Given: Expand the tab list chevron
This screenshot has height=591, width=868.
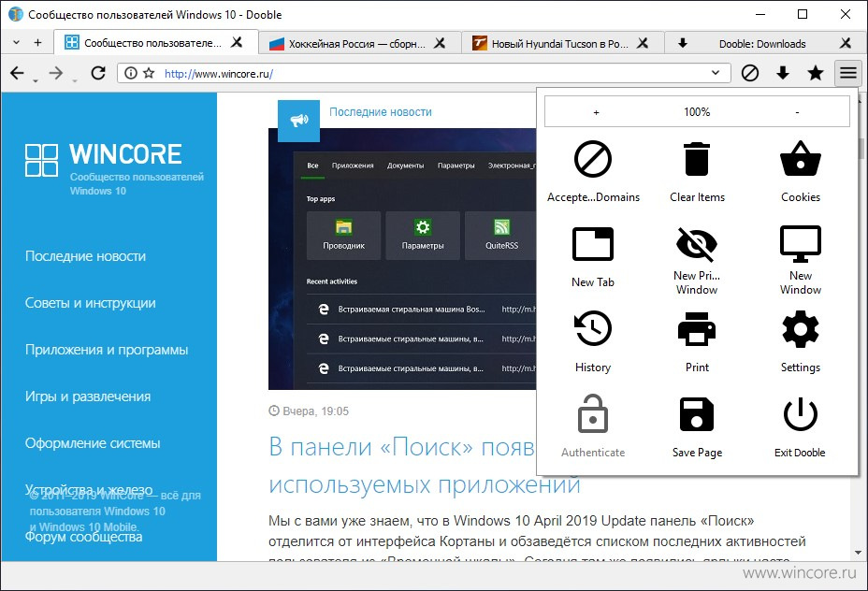Looking at the screenshot, I should [x=16, y=43].
